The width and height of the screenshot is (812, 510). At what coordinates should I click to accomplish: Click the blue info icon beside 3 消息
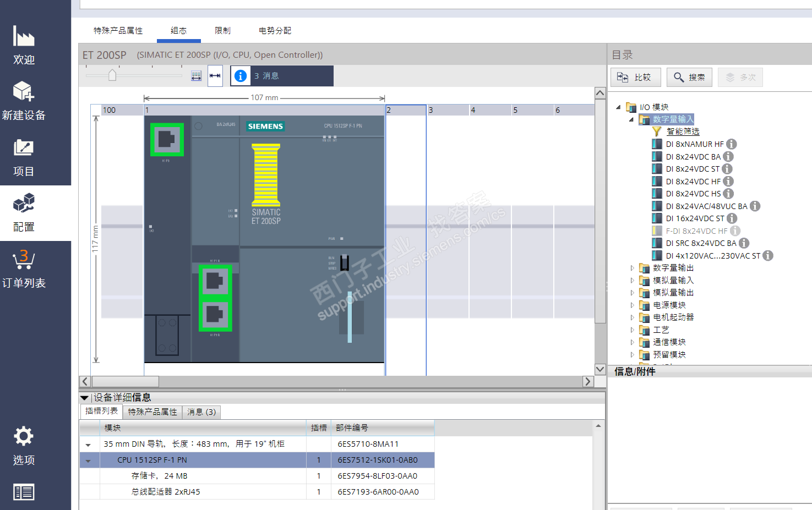tap(241, 76)
